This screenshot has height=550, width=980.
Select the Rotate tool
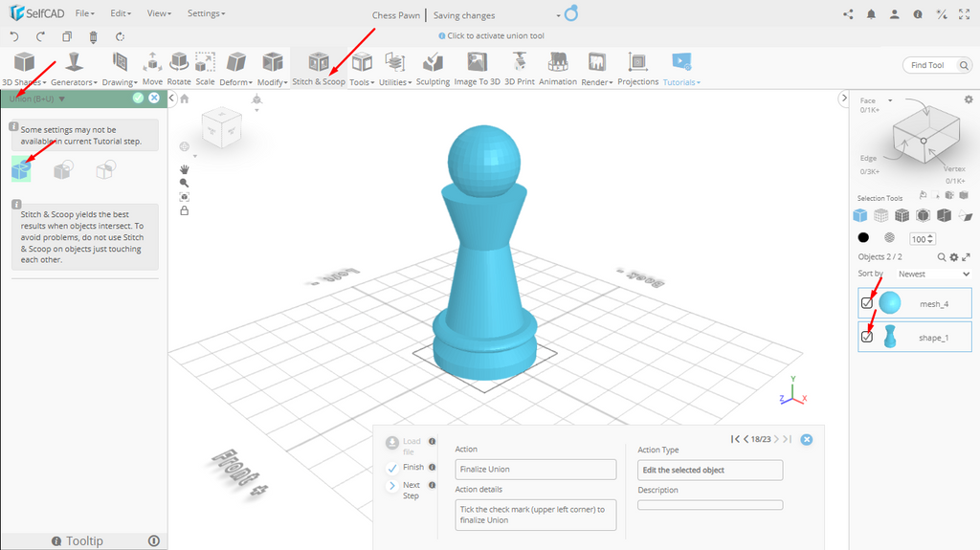pos(179,63)
